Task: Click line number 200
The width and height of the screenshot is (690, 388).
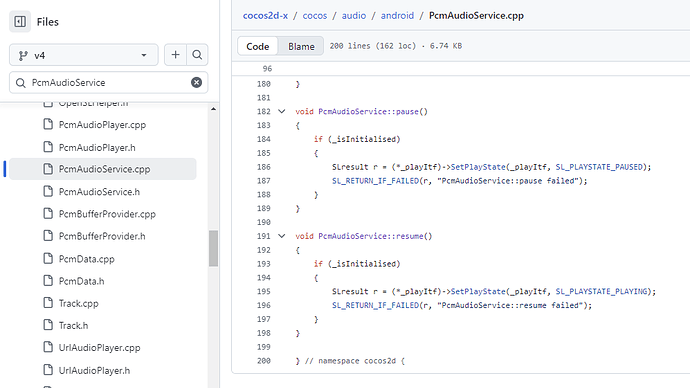Action: click(263, 361)
